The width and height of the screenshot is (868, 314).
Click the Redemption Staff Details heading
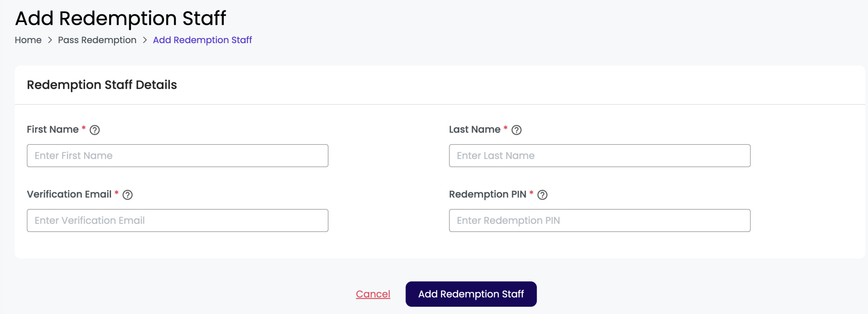tap(102, 85)
